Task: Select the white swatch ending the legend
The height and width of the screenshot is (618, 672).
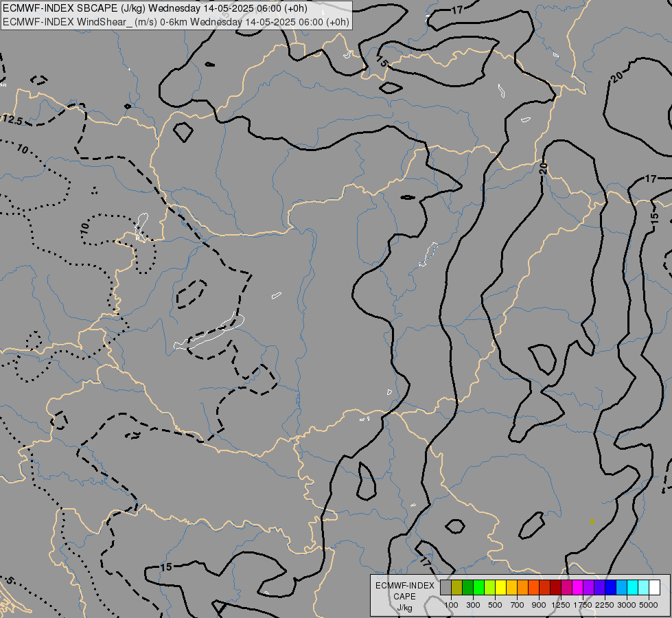Action: tap(654, 588)
